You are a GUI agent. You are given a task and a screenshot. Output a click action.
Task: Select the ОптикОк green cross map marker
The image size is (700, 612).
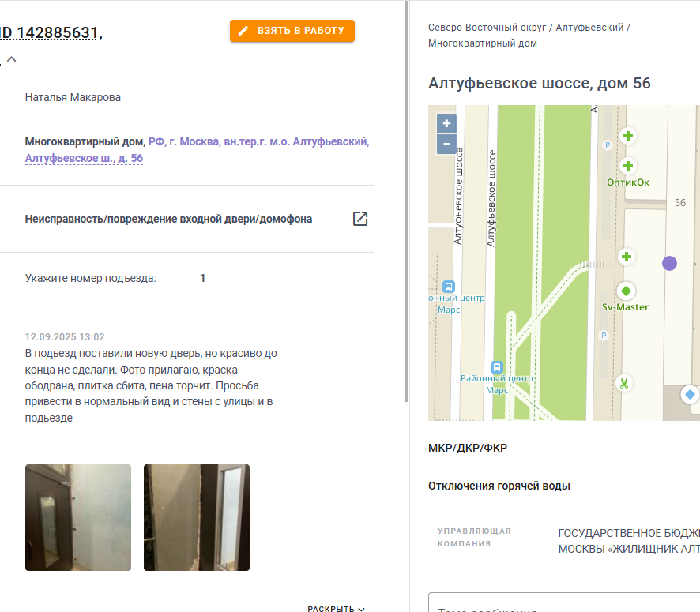coord(627,166)
